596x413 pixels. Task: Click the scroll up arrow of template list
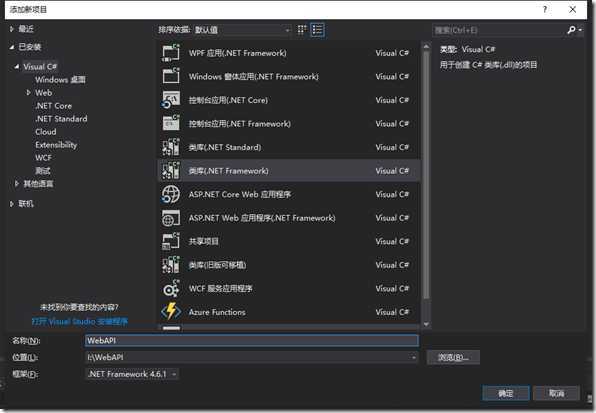tap(426, 46)
